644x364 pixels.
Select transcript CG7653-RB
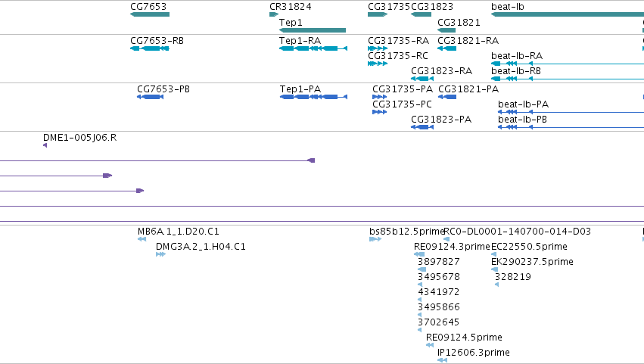(150, 48)
